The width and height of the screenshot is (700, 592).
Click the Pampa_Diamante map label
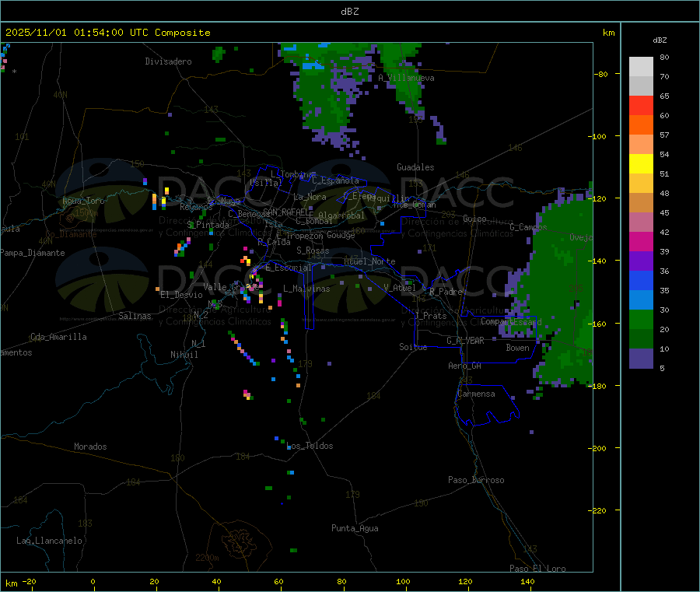(x=32, y=253)
